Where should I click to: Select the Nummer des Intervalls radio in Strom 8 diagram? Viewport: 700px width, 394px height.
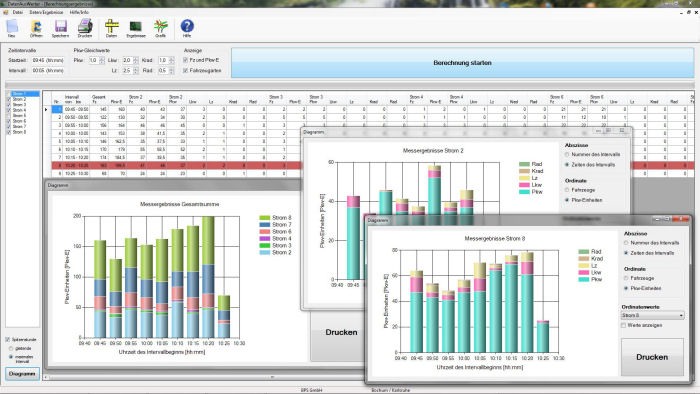pyautogui.click(x=626, y=243)
